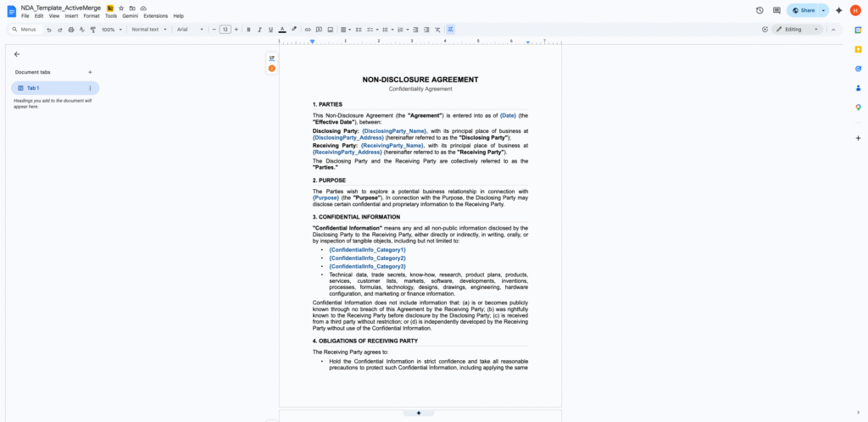
Task: Open the Google Docs home icon
Action: pyautogui.click(x=11, y=11)
